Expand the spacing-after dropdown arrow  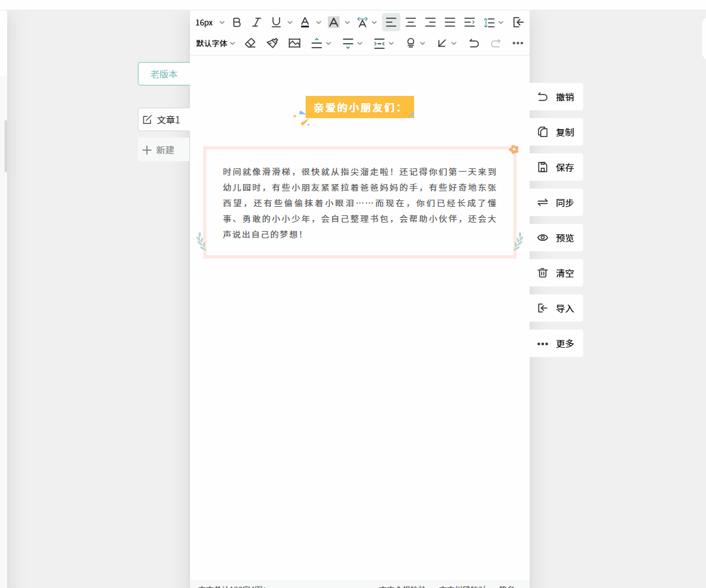pos(360,43)
